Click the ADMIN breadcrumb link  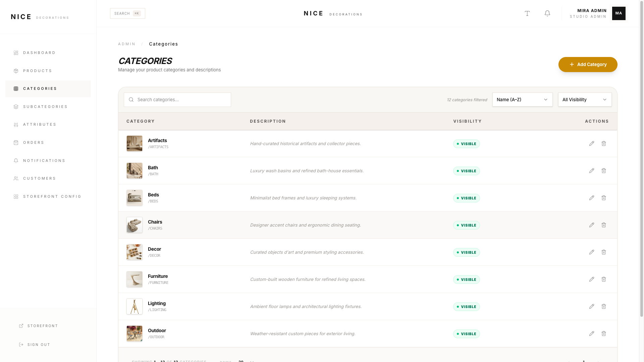[x=127, y=44]
